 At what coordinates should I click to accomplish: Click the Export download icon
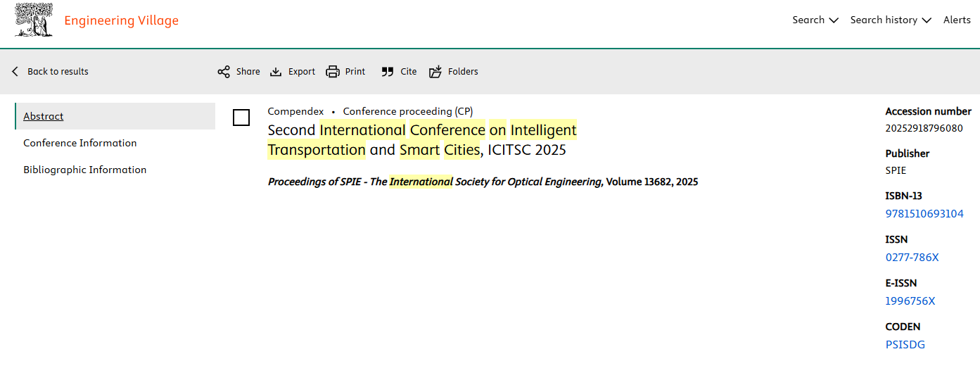coord(276,72)
